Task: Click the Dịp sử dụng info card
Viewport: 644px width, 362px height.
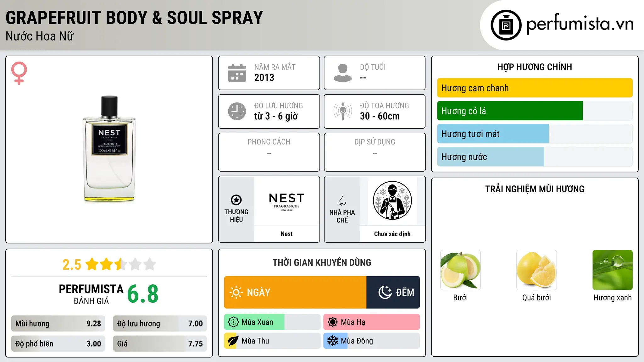Action: coord(375,152)
